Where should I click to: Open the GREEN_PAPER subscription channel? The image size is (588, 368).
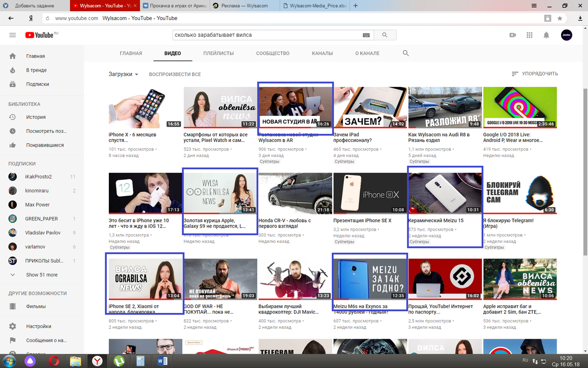click(41, 219)
